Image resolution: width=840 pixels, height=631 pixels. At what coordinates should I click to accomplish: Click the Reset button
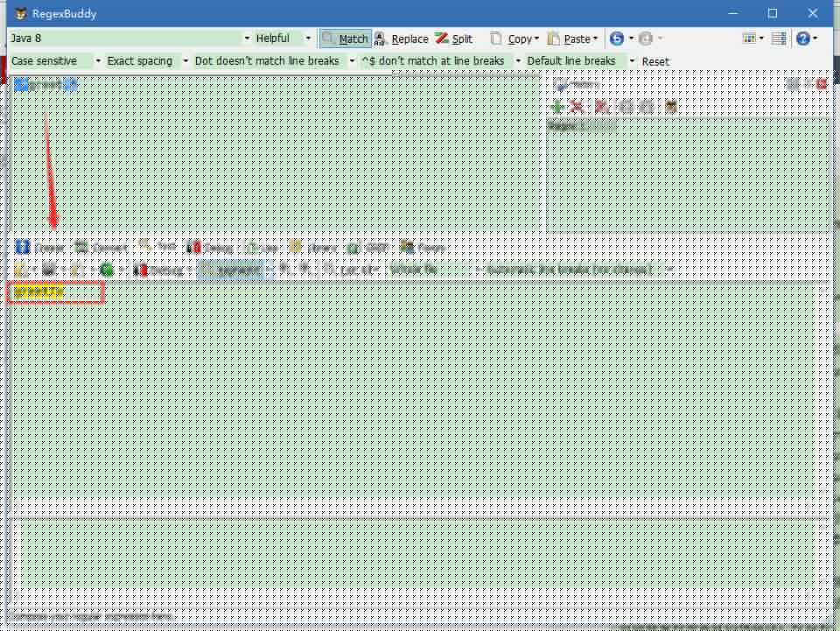click(655, 61)
